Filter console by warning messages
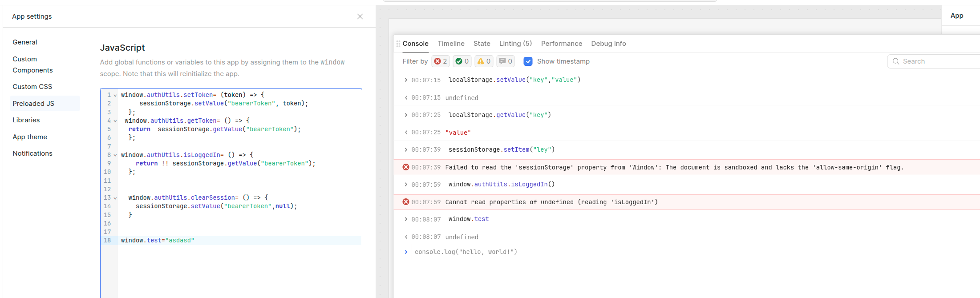Viewport: 980px width, 298px height. (x=484, y=61)
